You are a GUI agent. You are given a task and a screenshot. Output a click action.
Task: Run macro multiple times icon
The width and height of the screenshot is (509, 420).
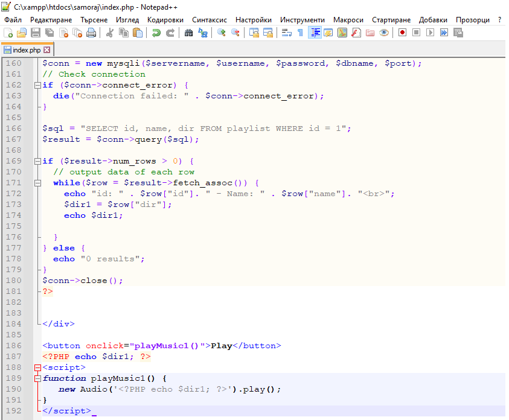point(444,33)
